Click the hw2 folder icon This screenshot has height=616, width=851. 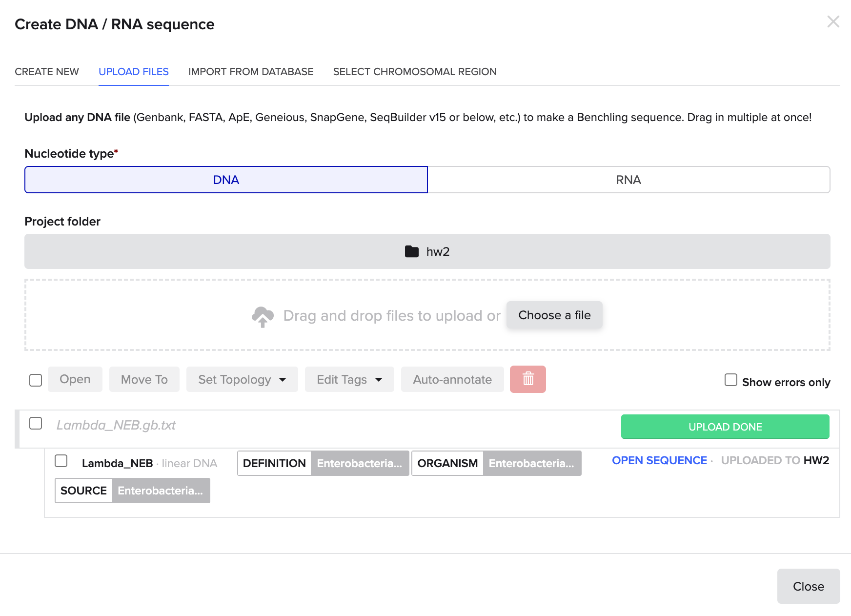coord(411,251)
